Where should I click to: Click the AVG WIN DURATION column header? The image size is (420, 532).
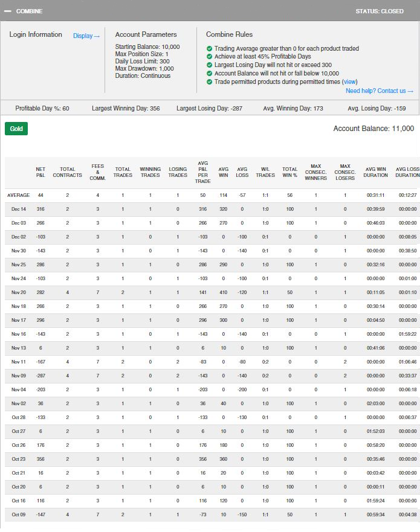[376, 172]
